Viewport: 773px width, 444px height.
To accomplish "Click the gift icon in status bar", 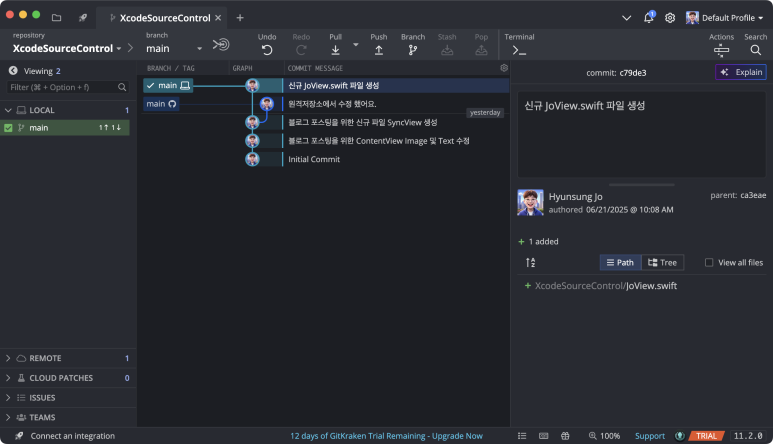I will (x=565, y=436).
